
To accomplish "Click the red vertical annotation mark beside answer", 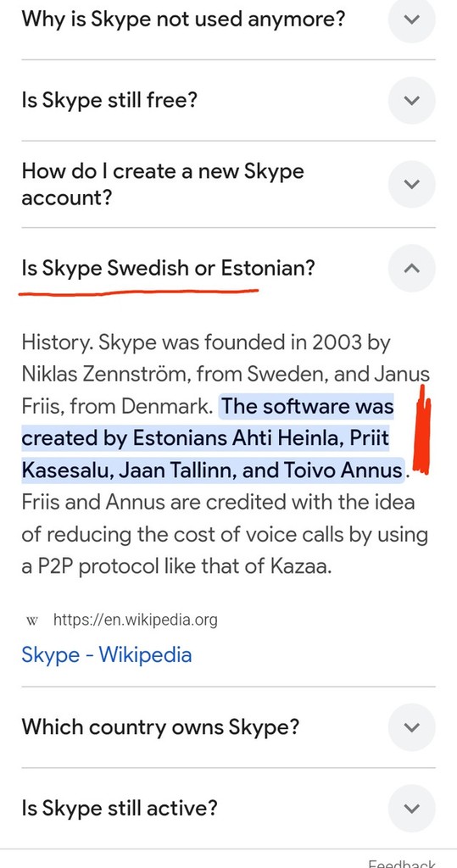I will tap(423, 429).
